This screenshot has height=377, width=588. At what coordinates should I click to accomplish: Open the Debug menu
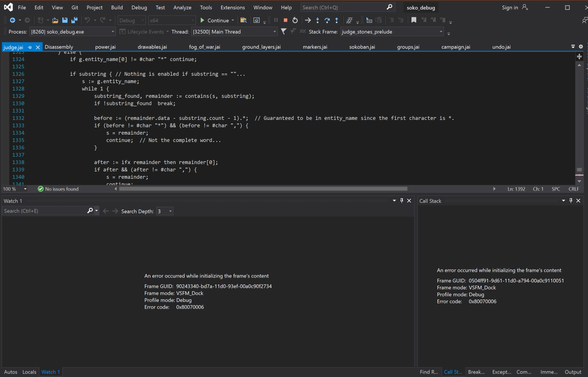pyautogui.click(x=139, y=7)
